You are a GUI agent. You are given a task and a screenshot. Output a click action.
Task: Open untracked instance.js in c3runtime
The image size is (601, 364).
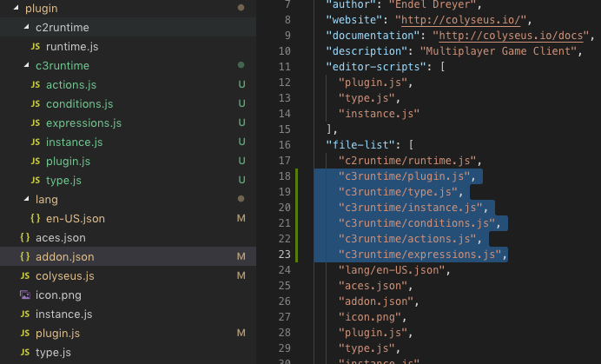click(75, 142)
